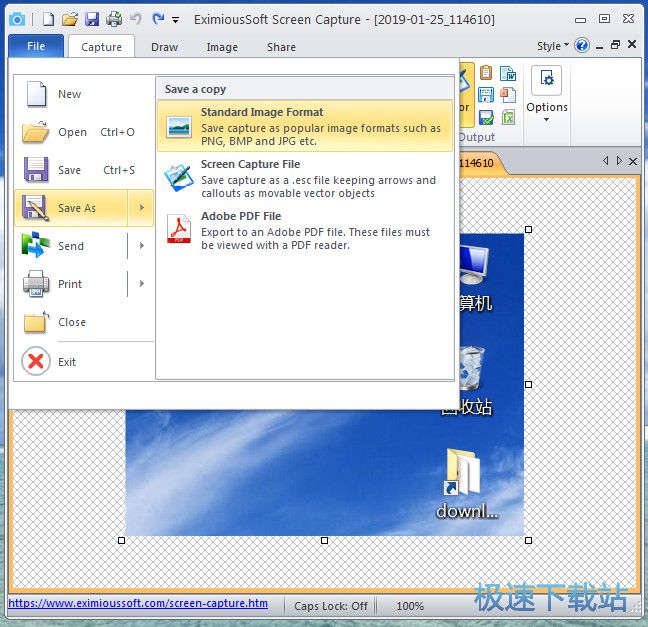Click the Print icon in quick access toolbar
The image size is (648, 627).
(113, 19)
